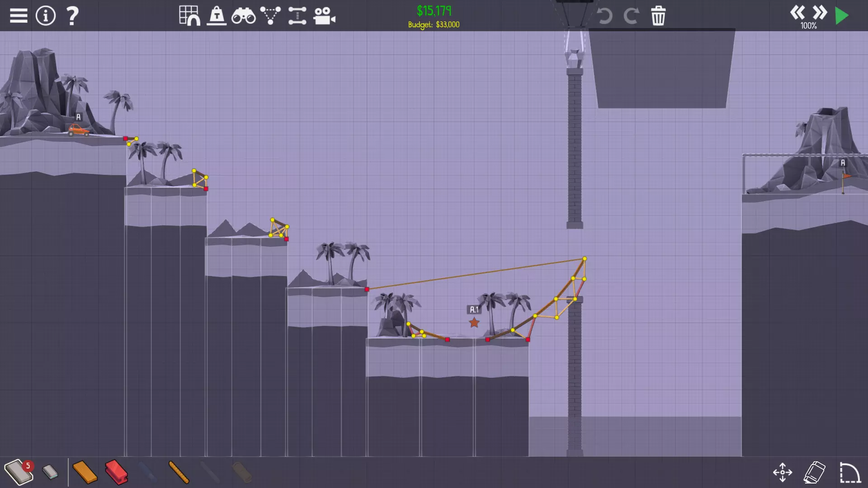This screenshot has width=868, height=488.
Task: Open the level info panel
Action: 46,16
